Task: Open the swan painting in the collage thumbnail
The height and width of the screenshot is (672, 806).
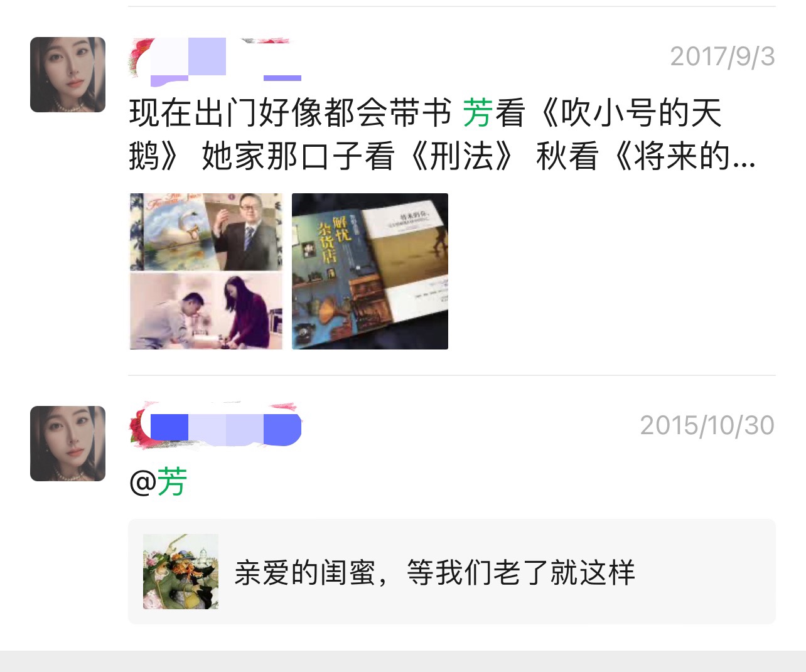Action: [169, 231]
